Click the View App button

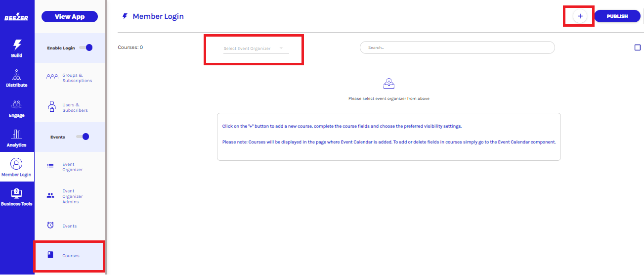[x=70, y=16]
